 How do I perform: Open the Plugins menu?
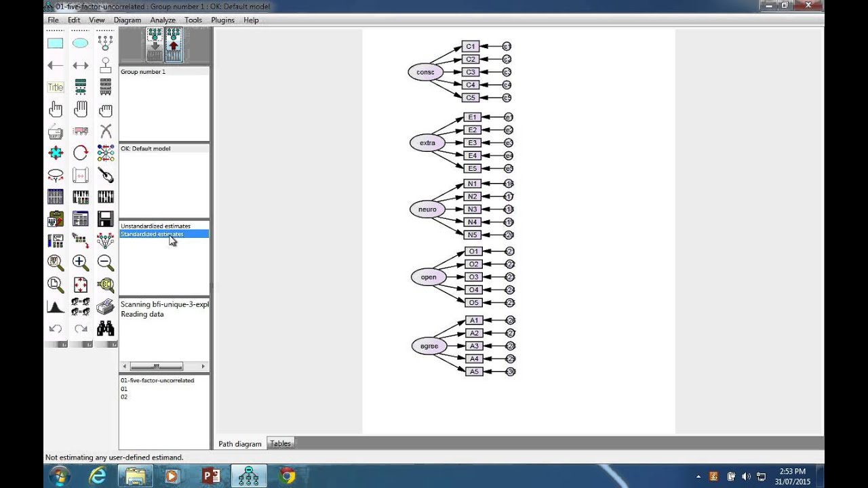[222, 20]
